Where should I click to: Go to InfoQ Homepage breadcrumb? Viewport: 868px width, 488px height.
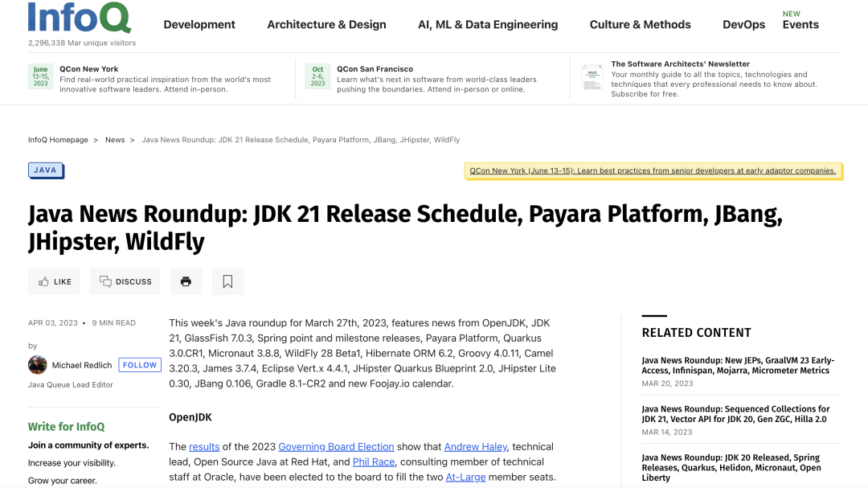(58, 140)
